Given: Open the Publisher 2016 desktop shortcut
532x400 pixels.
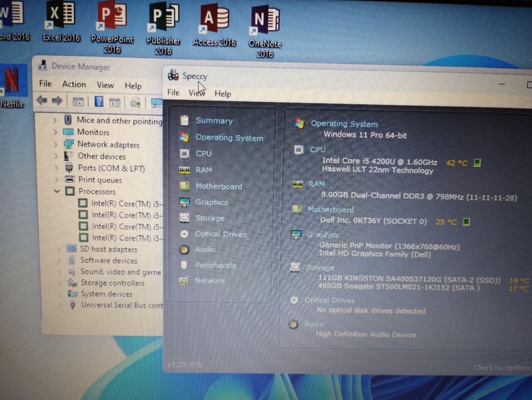Looking at the screenshot, I should coord(163,29).
